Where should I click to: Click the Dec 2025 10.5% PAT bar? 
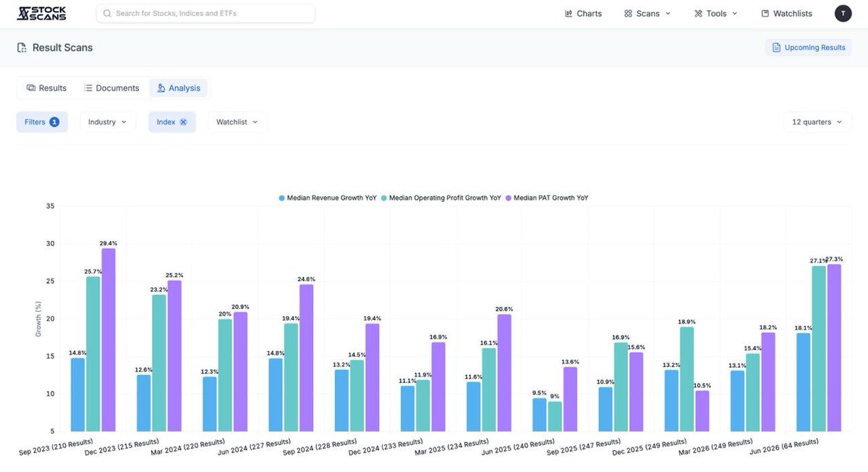[702, 410]
